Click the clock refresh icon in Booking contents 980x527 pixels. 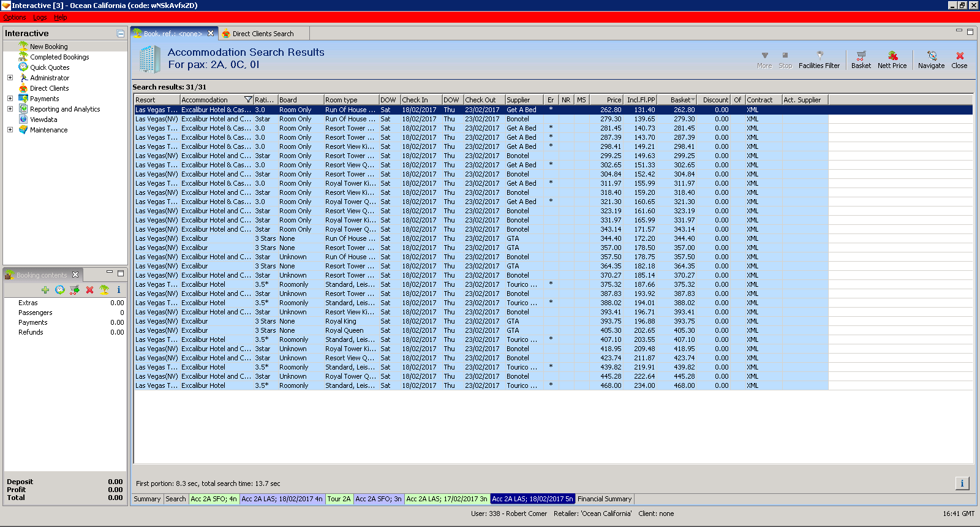pos(60,290)
